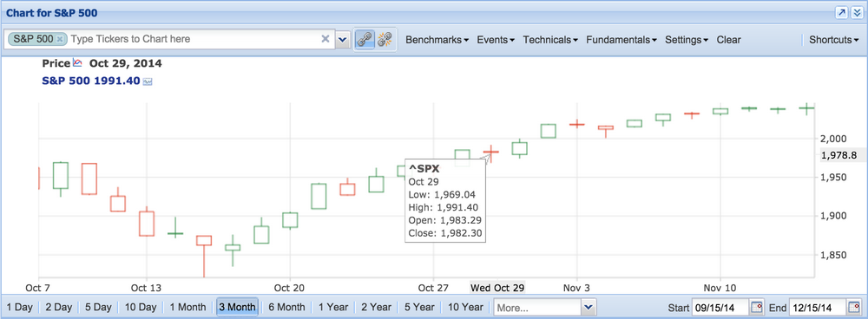868x319 pixels.
Task: Open the Start date calendar picker
Action: 757,307
